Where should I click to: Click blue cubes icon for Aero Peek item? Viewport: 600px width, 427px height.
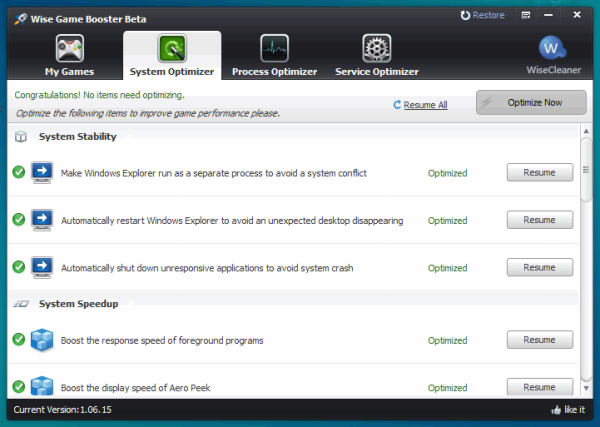42,386
